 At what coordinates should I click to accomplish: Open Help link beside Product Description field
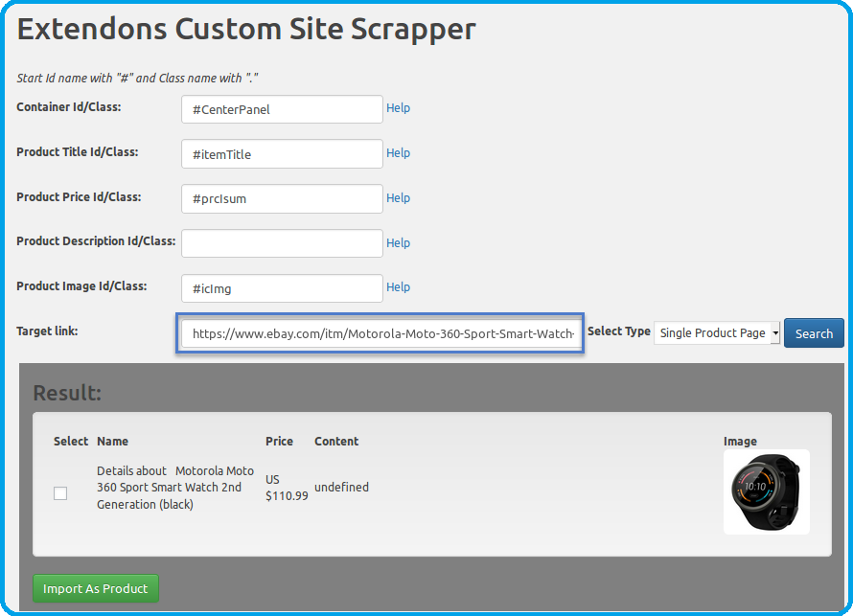(x=398, y=243)
